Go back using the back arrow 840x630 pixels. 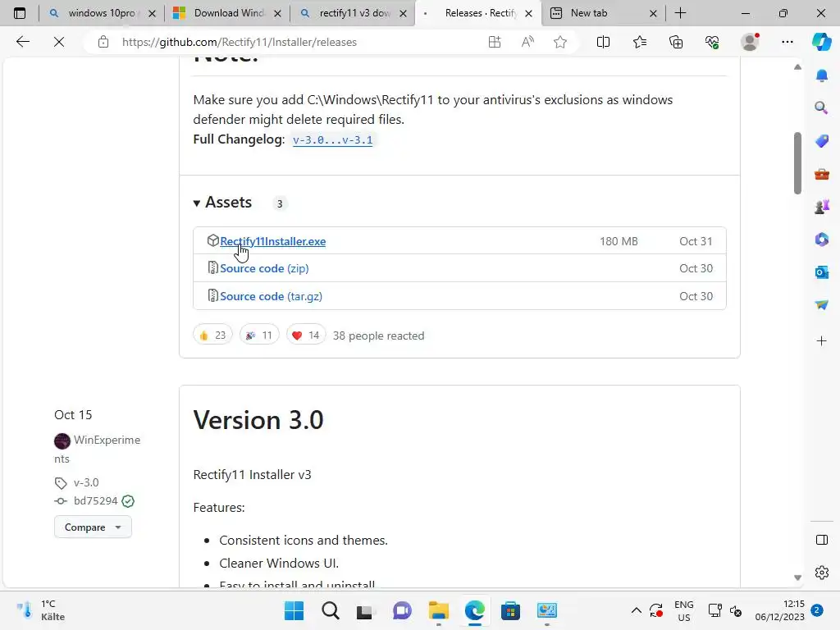click(x=22, y=42)
